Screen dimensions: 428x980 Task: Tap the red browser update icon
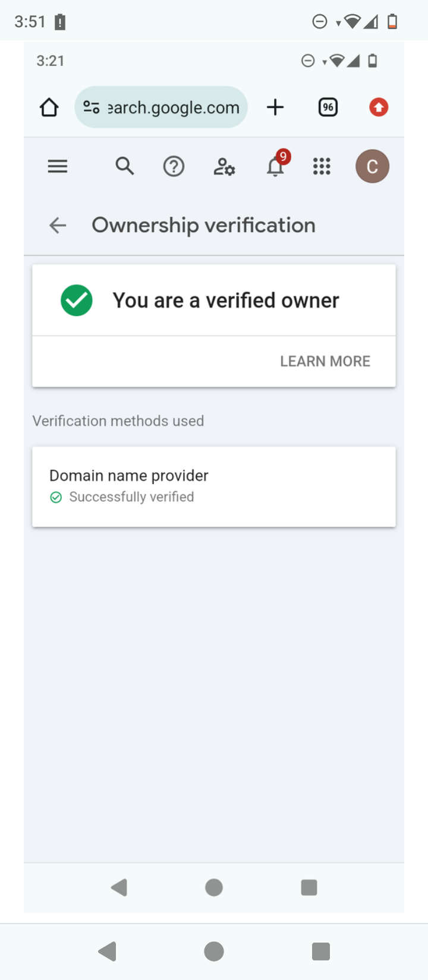[x=379, y=108]
